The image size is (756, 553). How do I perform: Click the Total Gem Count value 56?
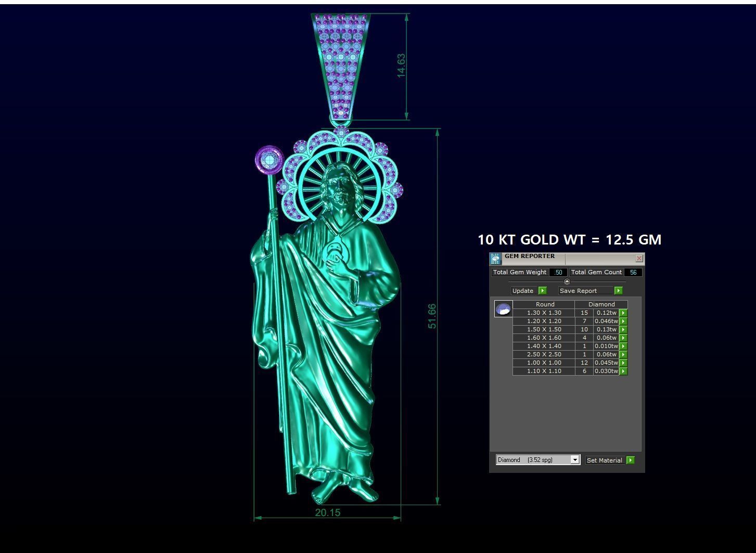pyautogui.click(x=633, y=272)
